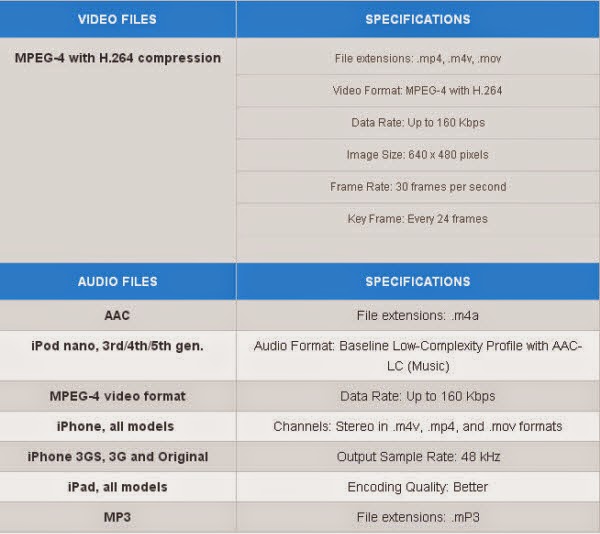Select iPad, all models cell

(x=118, y=487)
